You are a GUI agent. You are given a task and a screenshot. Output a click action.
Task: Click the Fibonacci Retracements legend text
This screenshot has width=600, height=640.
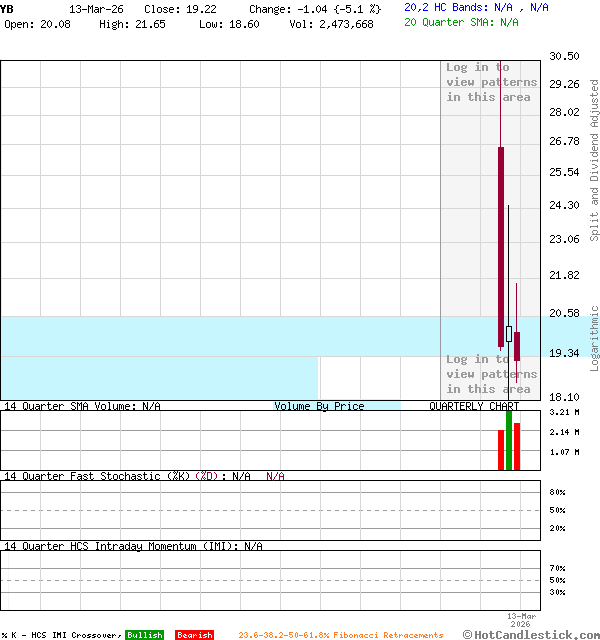340,635
